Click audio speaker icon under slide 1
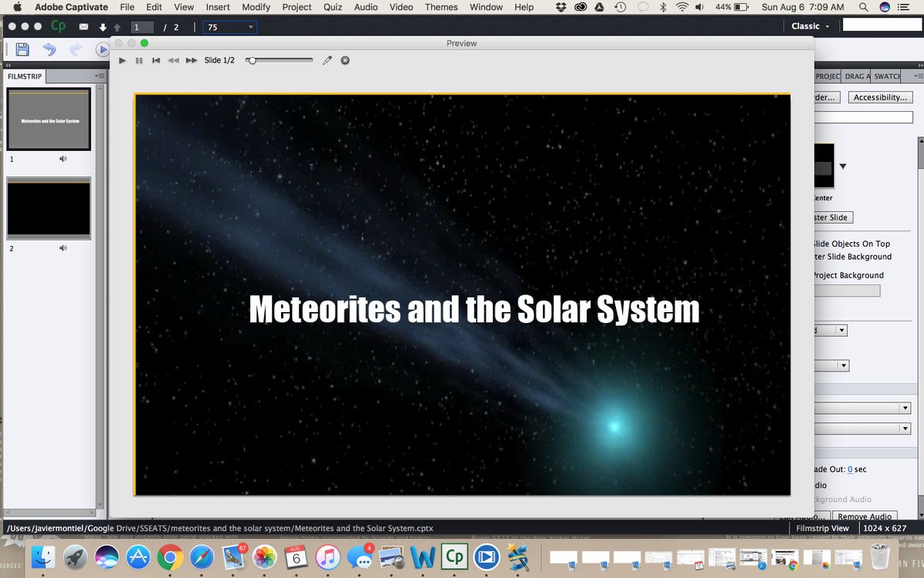This screenshot has width=924, height=578. click(x=63, y=159)
